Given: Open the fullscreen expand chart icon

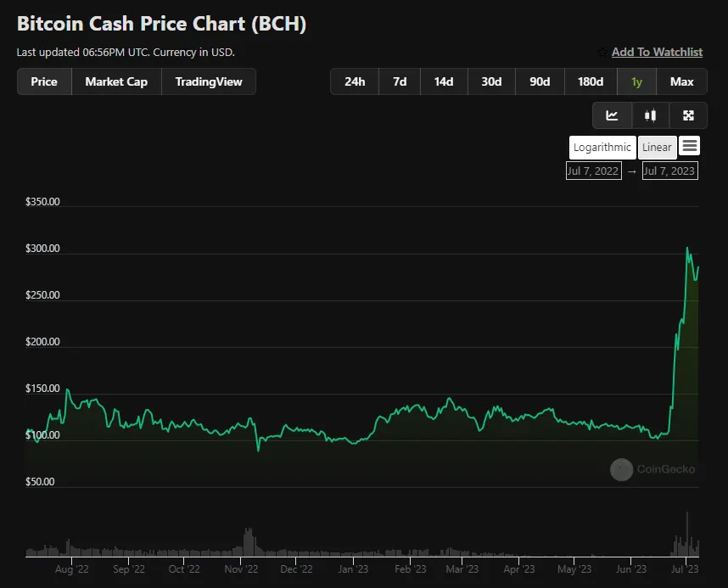Looking at the screenshot, I should (x=688, y=115).
